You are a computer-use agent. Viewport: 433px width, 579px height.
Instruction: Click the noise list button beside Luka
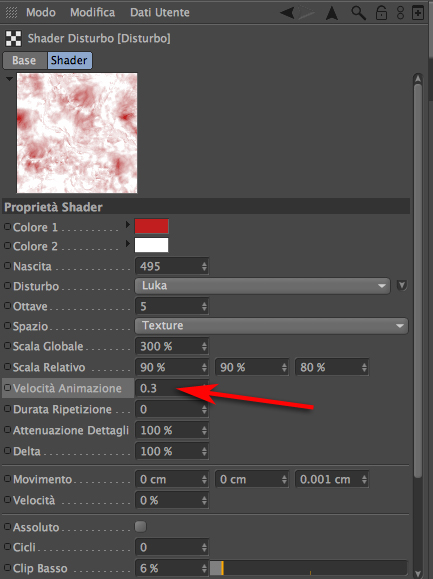click(x=402, y=285)
